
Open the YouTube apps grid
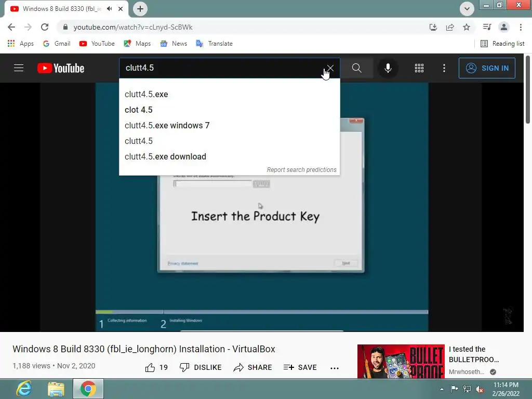pos(419,68)
